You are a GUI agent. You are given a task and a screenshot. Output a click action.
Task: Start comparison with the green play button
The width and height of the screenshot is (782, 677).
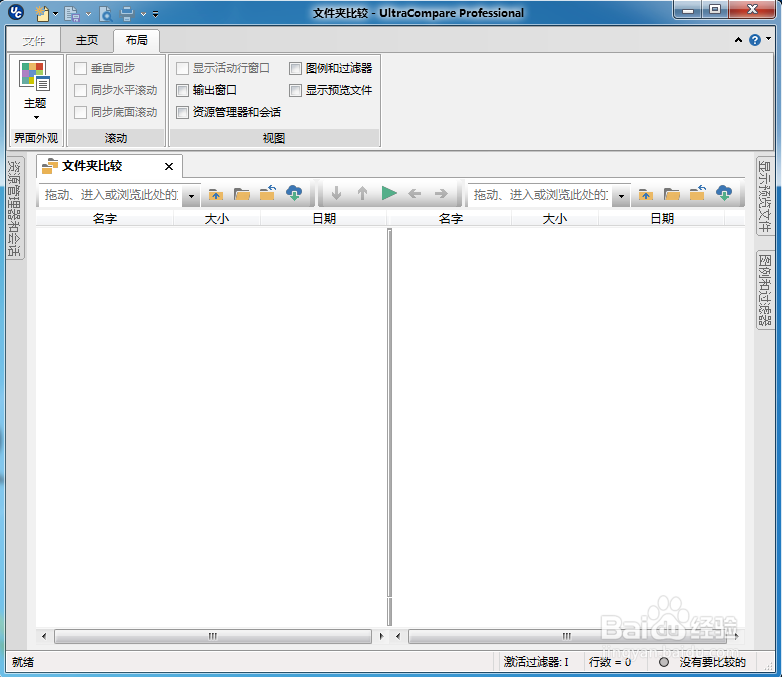(389, 193)
